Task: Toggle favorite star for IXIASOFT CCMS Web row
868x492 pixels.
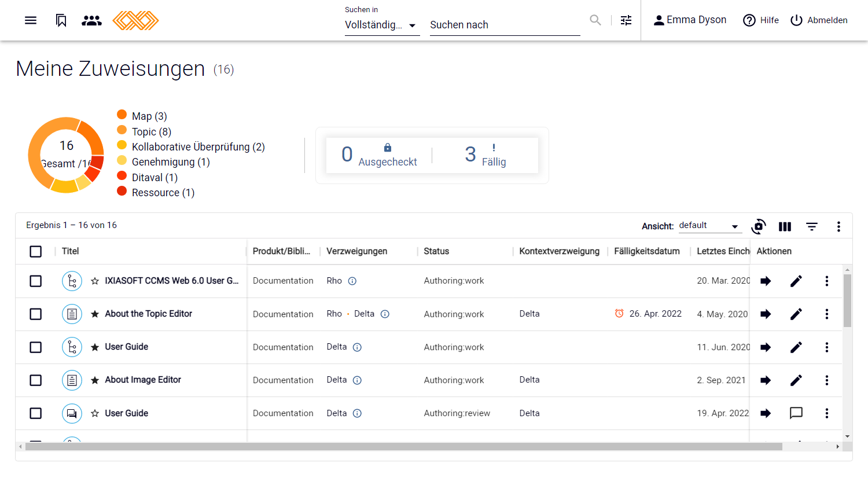Action: point(95,281)
